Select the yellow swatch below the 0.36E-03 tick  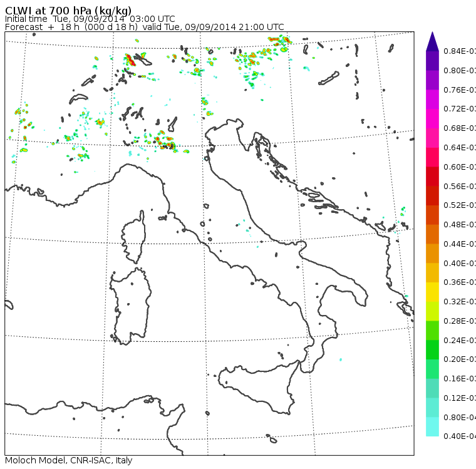pos(432,292)
